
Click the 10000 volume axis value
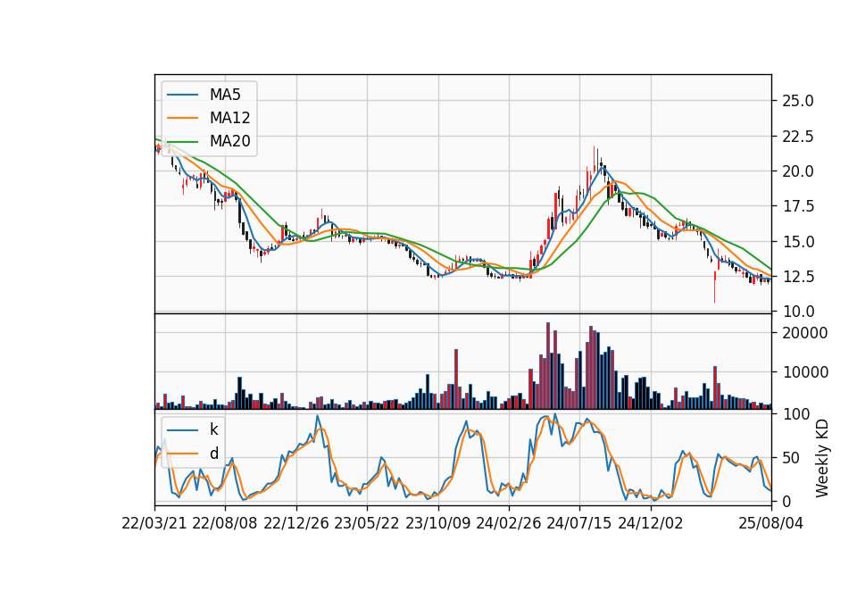pyautogui.click(x=805, y=372)
